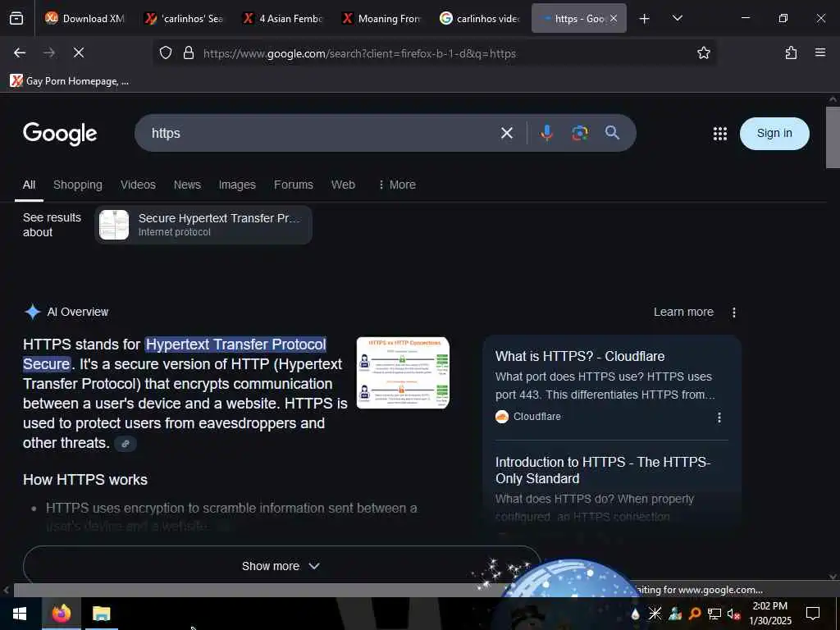840x630 pixels.
Task: Switch to the 'Download XM' tab
Action: [x=84, y=18]
